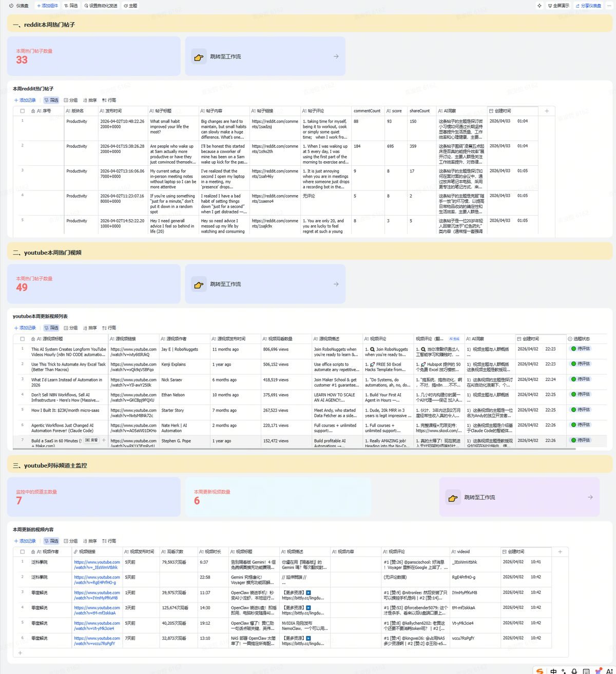
Task: Click arrow on channel monitor 跳转至工作流 card
Action: [x=590, y=497]
